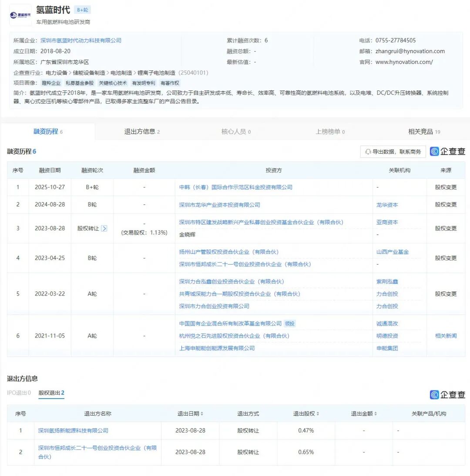Click the 氢蓝时代 company logo thumbnail
This screenshot has height=476, width=470.
pos(20,15)
